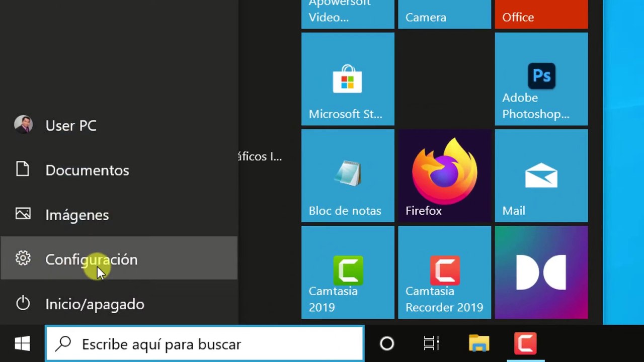
Task: Click the User PC avatar
Action: pyautogui.click(x=23, y=125)
